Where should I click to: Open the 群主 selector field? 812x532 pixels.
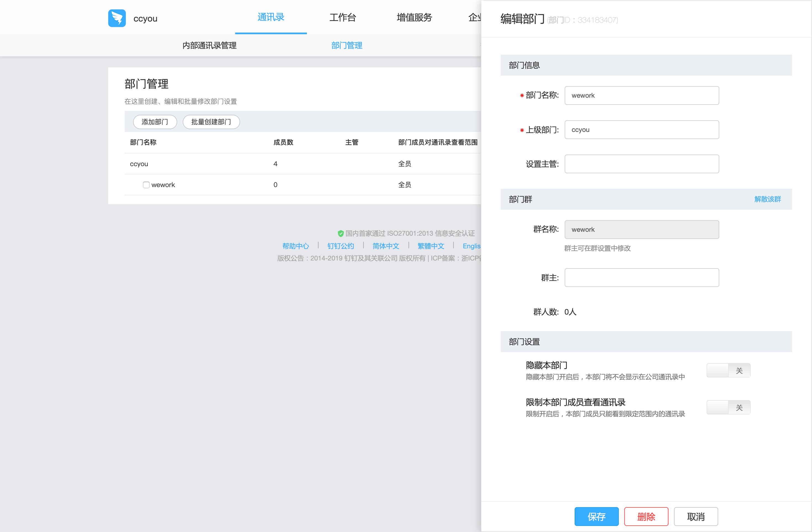(641, 278)
